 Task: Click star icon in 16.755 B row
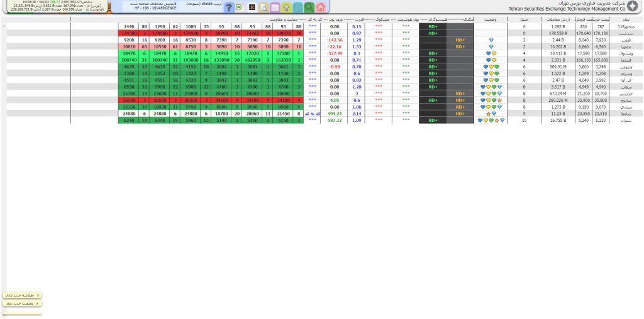(497, 121)
